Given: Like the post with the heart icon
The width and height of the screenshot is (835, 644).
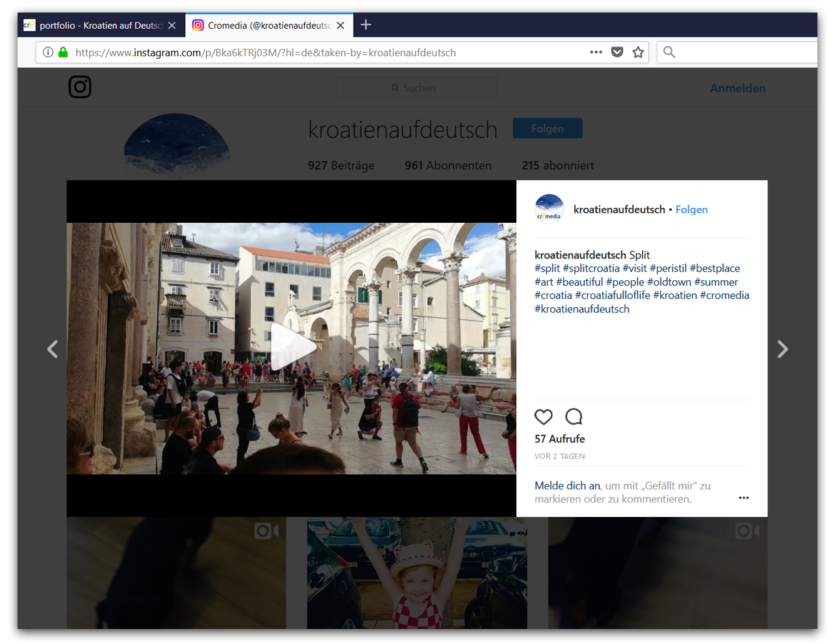Looking at the screenshot, I should click(543, 417).
